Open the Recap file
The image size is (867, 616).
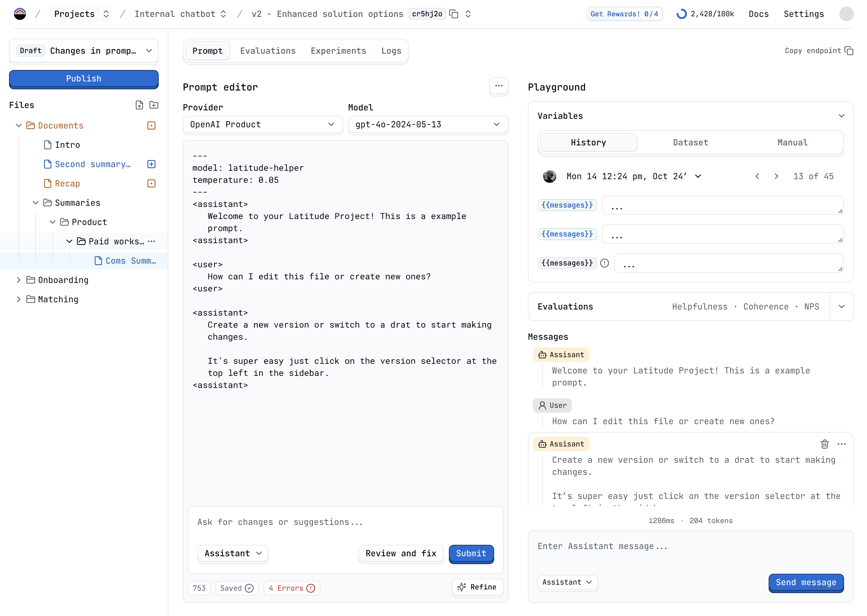point(62,184)
